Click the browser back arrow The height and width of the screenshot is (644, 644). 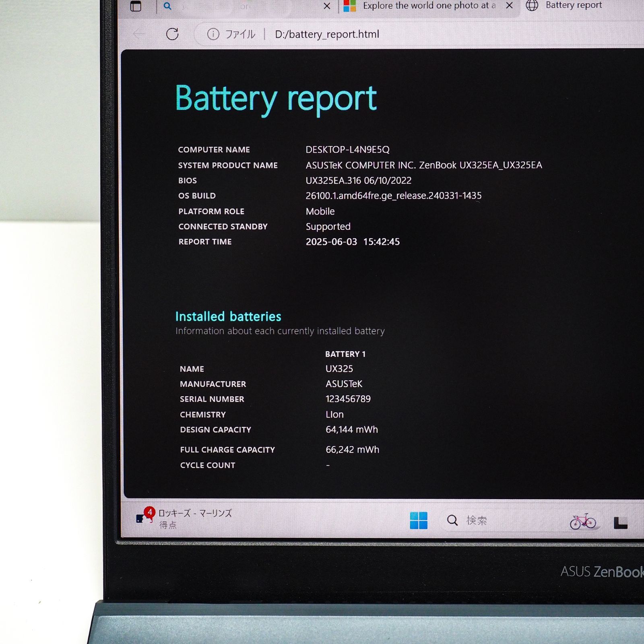click(x=139, y=34)
